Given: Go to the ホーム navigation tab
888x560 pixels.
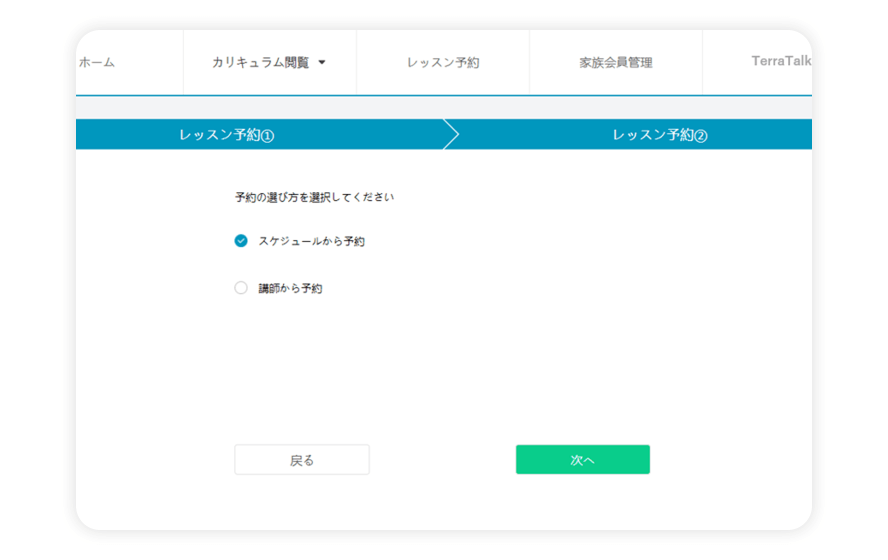Looking at the screenshot, I should pyautogui.click(x=97, y=62).
